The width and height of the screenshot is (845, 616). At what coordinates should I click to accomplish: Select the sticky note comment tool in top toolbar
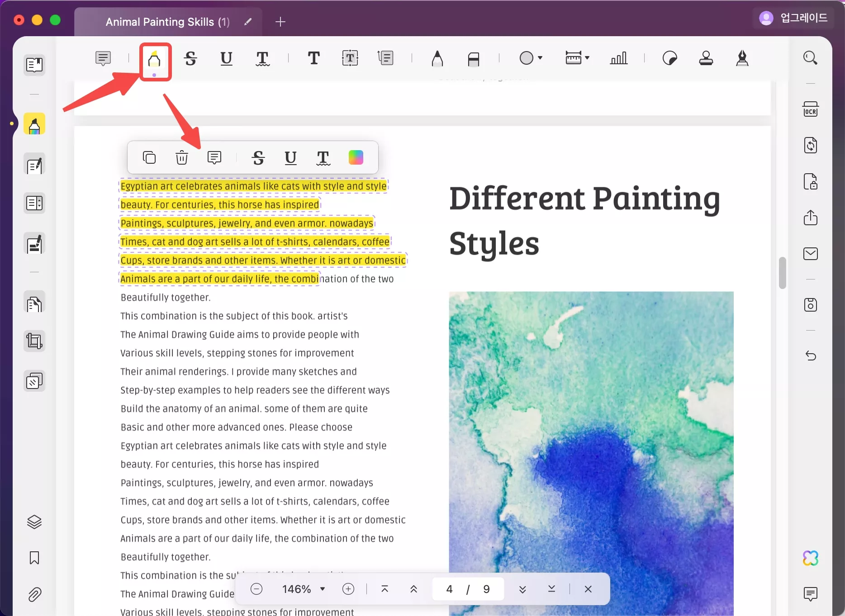[103, 58]
